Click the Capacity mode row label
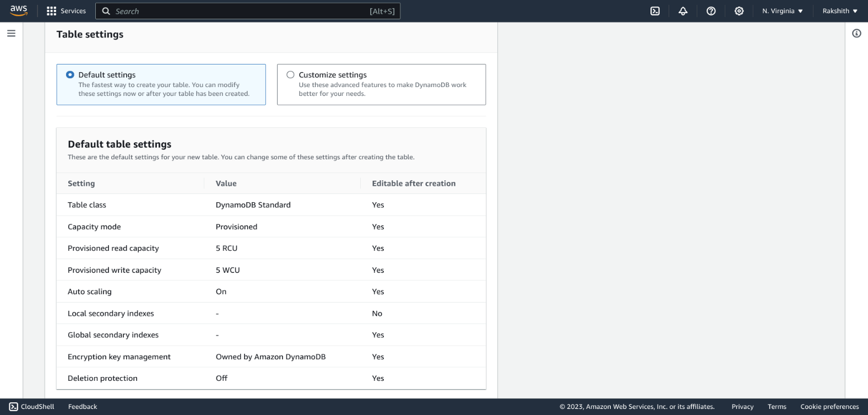The image size is (868, 415). [x=94, y=227]
